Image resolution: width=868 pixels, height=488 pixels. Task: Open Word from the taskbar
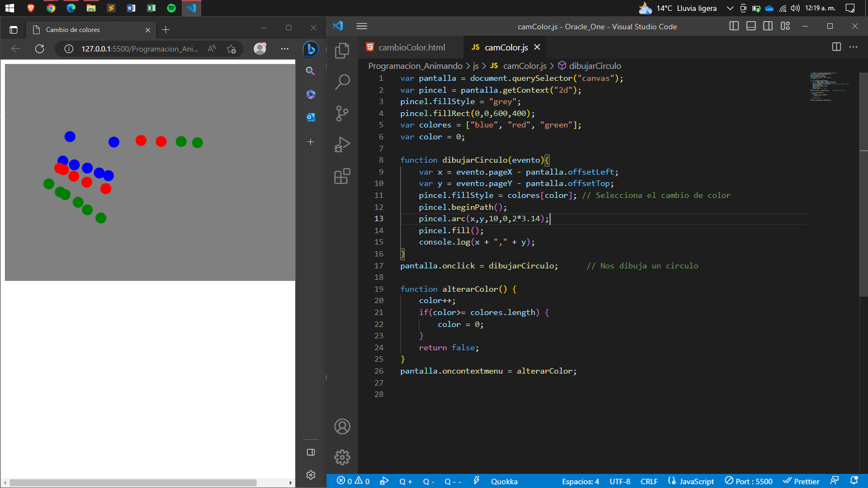pos(131,8)
